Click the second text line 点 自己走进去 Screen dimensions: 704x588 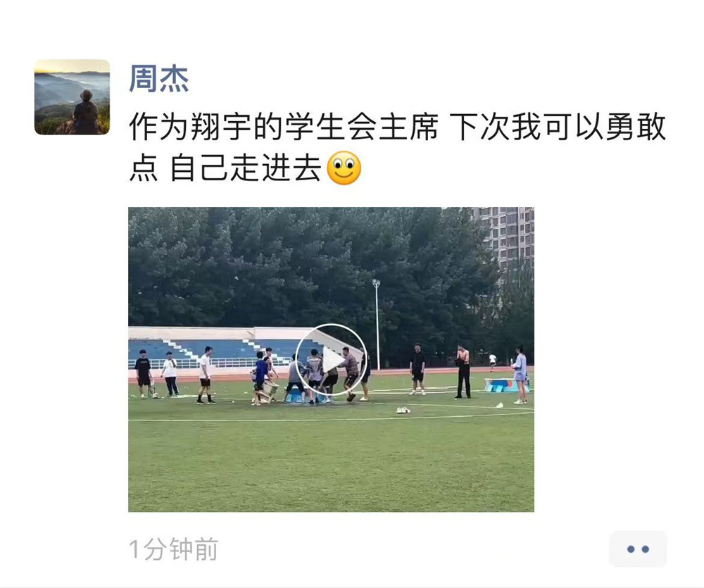(x=225, y=168)
